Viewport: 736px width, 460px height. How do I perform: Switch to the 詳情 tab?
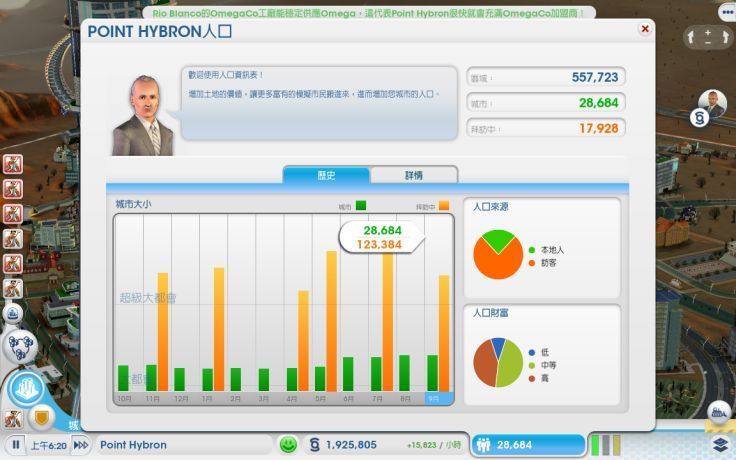(414, 175)
